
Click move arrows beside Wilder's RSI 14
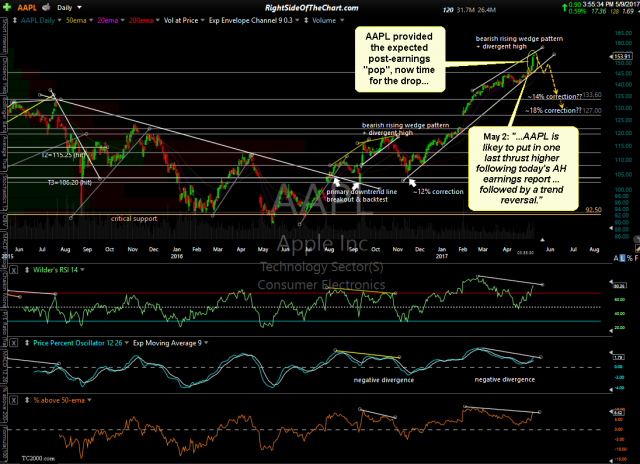click(27, 270)
